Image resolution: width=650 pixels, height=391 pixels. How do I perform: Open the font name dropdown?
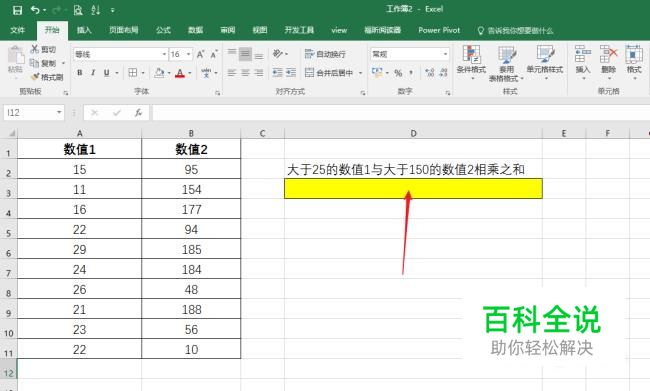[x=164, y=54]
